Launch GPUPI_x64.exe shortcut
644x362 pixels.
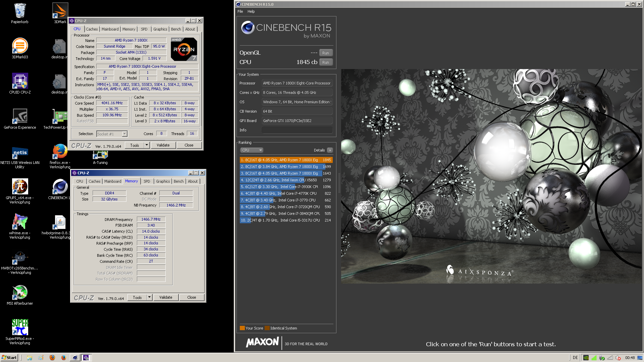20,191
